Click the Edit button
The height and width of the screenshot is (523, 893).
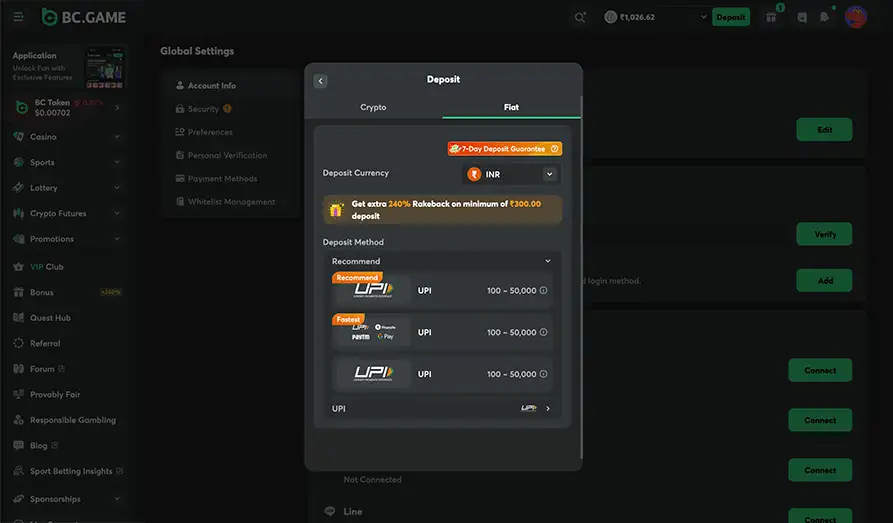[824, 130]
